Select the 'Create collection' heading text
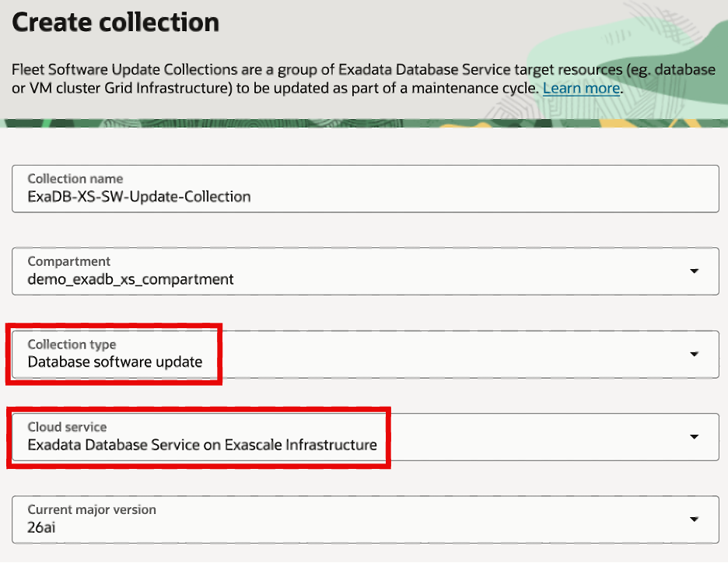 coord(116,23)
